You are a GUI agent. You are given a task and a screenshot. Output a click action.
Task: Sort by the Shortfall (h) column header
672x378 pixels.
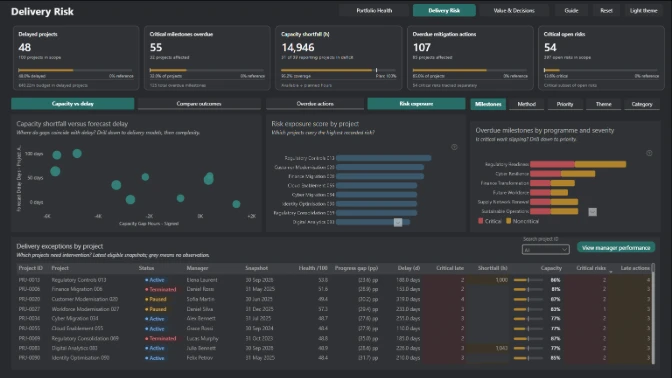coord(492,268)
